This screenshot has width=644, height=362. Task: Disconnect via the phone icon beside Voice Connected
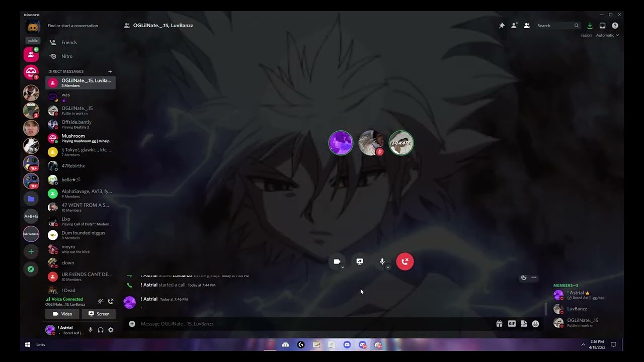(x=111, y=301)
